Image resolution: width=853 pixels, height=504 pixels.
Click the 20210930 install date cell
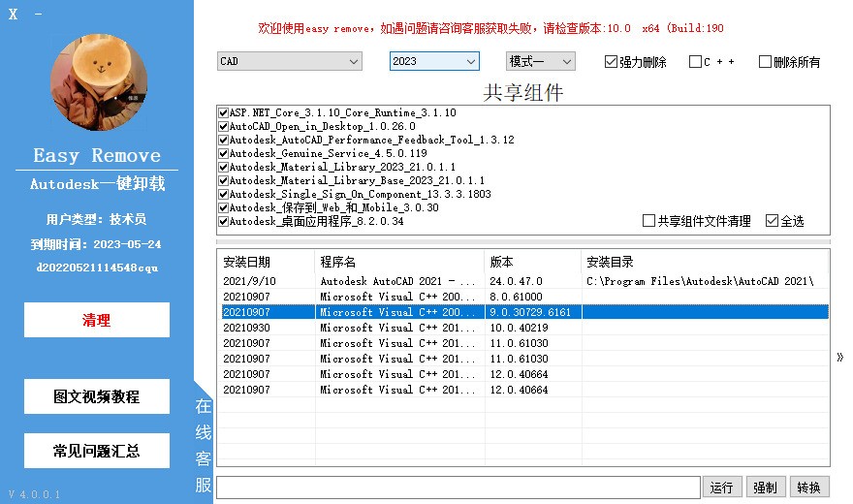tap(246, 328)
